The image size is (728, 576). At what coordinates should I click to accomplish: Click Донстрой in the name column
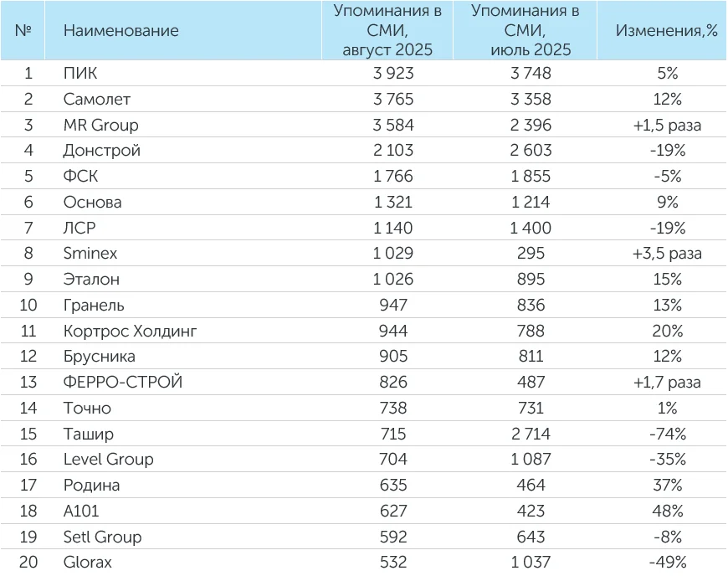tap(101, 151)
